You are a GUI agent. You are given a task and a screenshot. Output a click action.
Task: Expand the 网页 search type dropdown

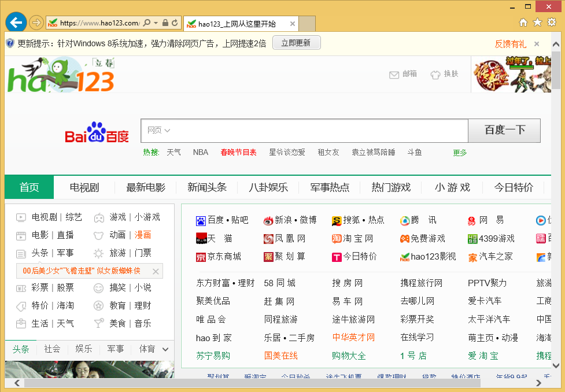158,131
